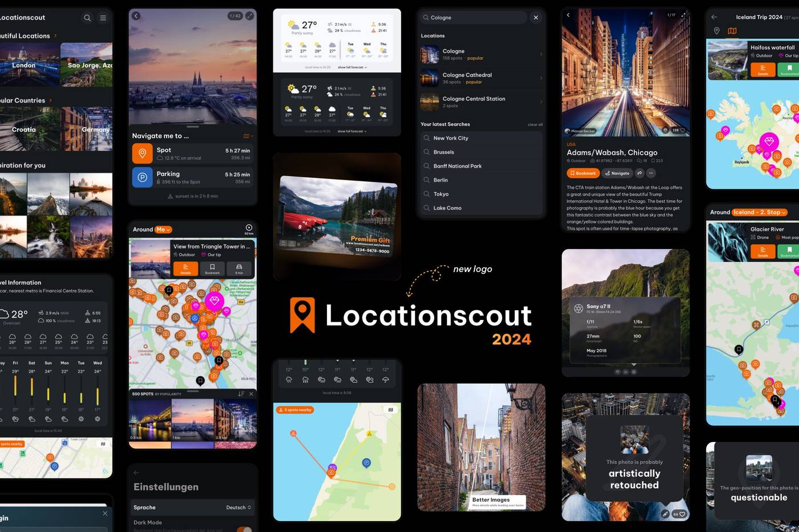Open search in Locationscout header

pos(87,18)
